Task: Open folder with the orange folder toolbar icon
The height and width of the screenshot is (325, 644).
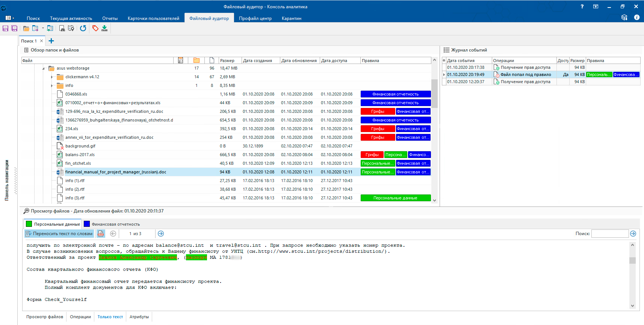Action: pyautogui.click(x=26, y=28)
